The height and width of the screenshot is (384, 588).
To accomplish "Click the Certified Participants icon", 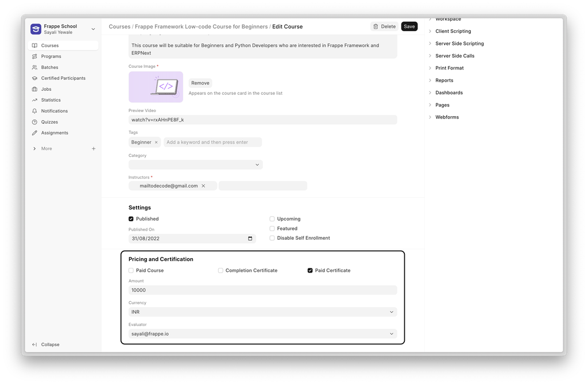I will pyautogui.click(x=35, y=78).
